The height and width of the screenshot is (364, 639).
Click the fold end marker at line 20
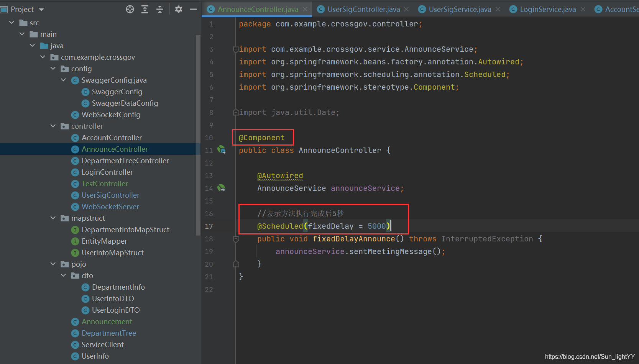pos(236,264)
